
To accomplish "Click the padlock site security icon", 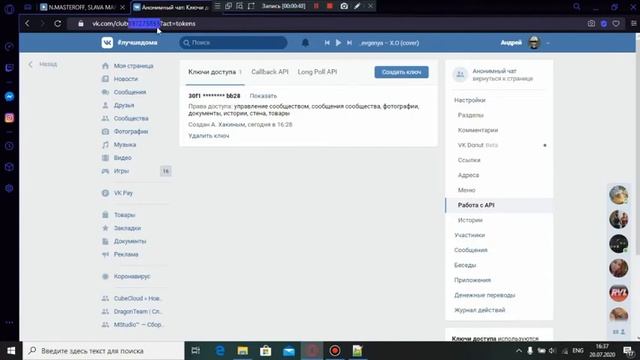I will coord(81,24).
